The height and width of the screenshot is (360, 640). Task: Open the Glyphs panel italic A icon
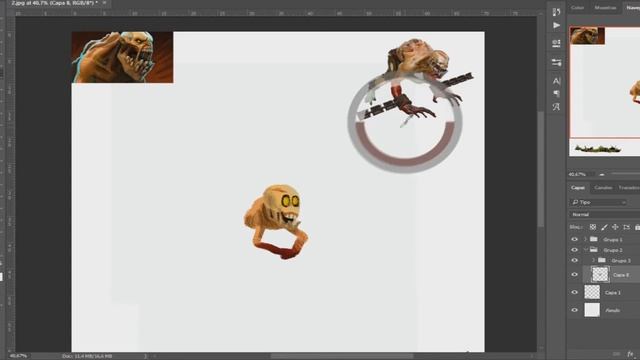(556, 107)
